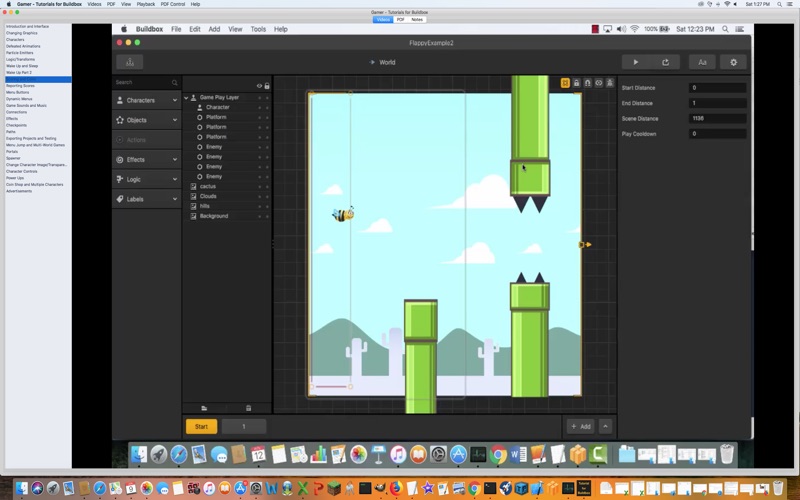Select scene number 1 in scene bar
Image resolution: width=800 pixels, height=500 pixels.
pos(244,427)
